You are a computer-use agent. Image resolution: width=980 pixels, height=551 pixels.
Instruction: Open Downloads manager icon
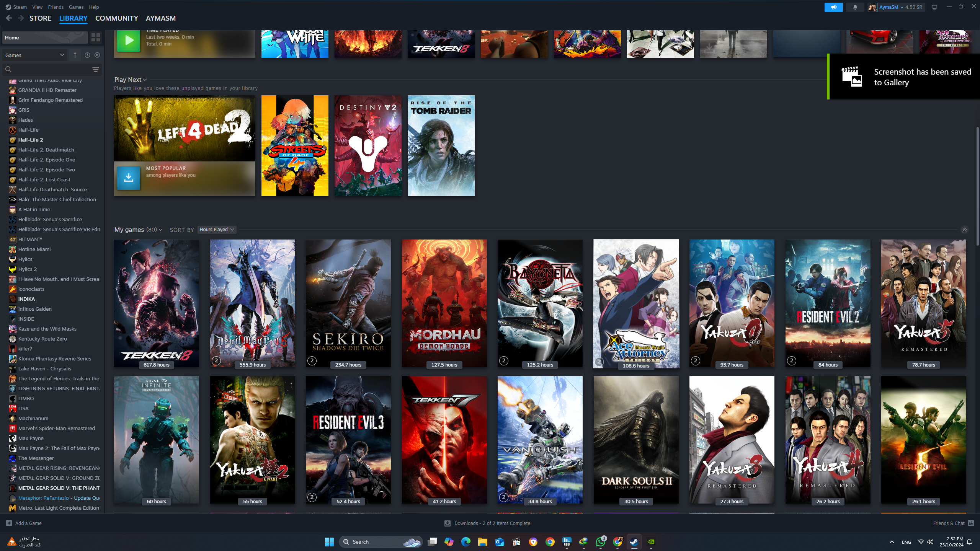pyautogui.click(x=447, y=523)
